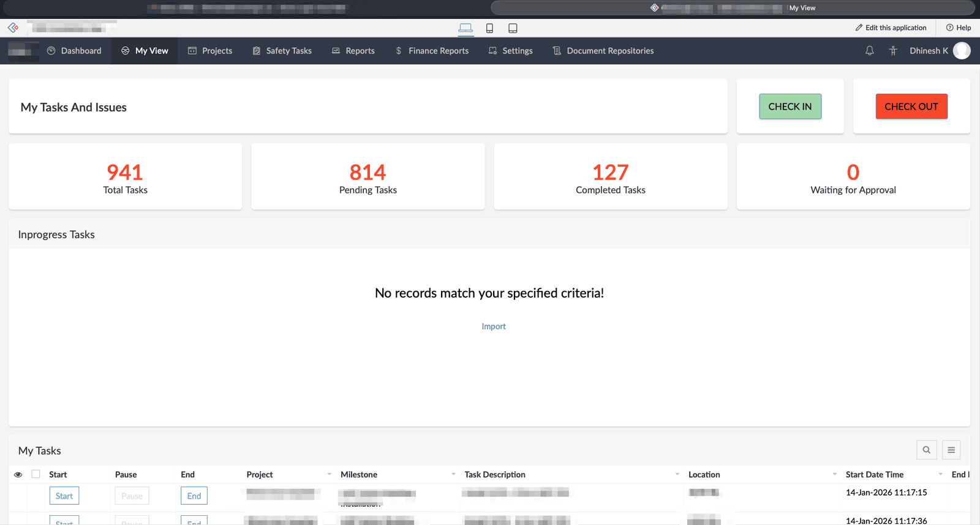The image size is (980, 525).
Task: Tick the select-all checkbox in My Tasks
Action: (x=36, y=474)
